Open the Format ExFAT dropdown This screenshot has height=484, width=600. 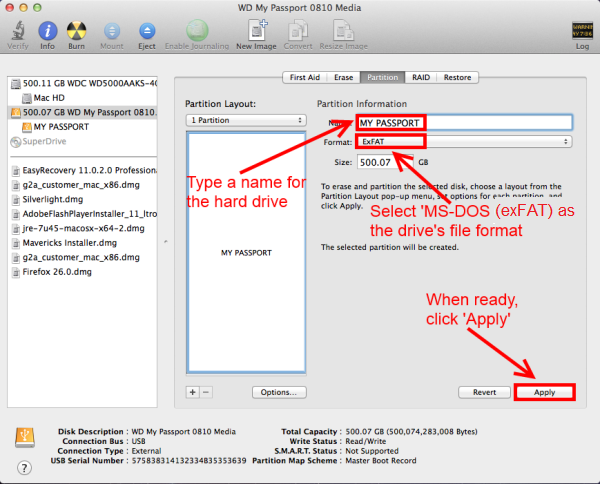point(464,142)
